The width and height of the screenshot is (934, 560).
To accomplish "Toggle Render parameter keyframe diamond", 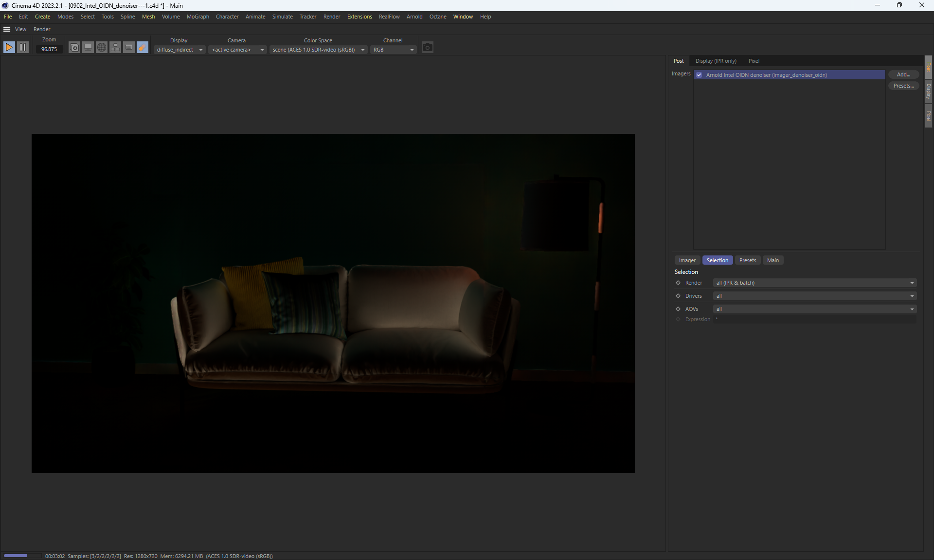I will pos(678,283).
